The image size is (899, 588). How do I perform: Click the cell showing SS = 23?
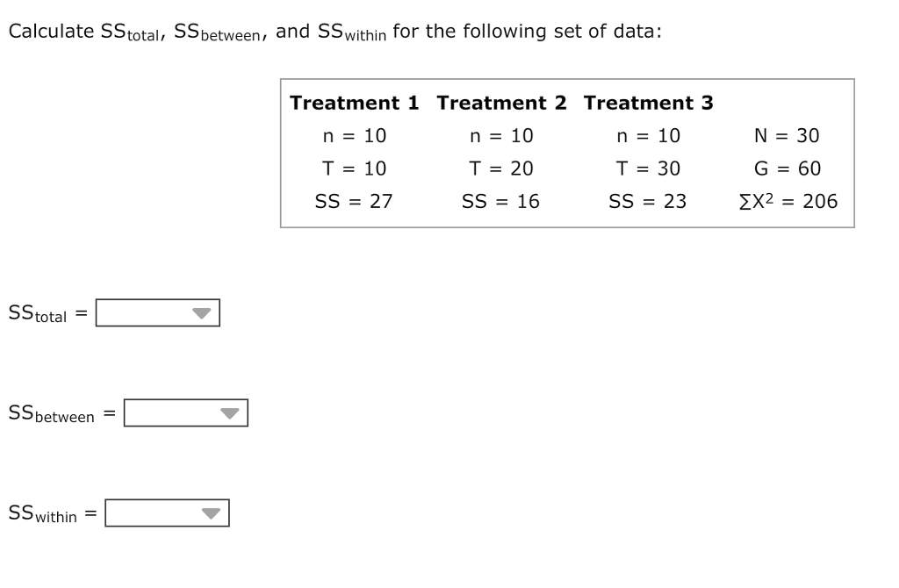[x=647, y=201]
